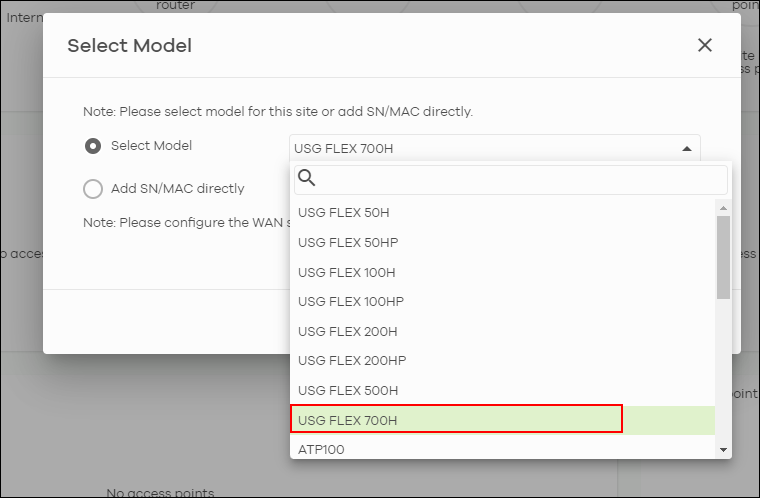Select USG FLEX 500H from the list

pos(502,390)
